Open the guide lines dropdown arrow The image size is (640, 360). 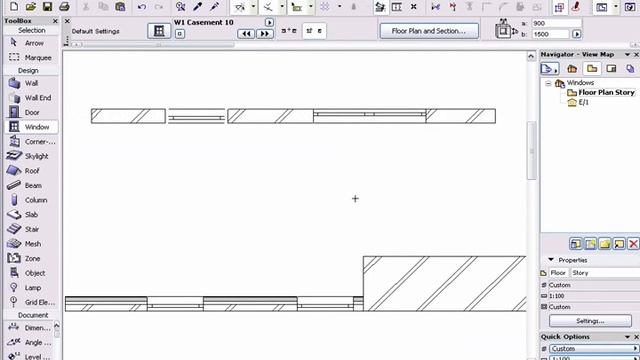click(253, 7)
